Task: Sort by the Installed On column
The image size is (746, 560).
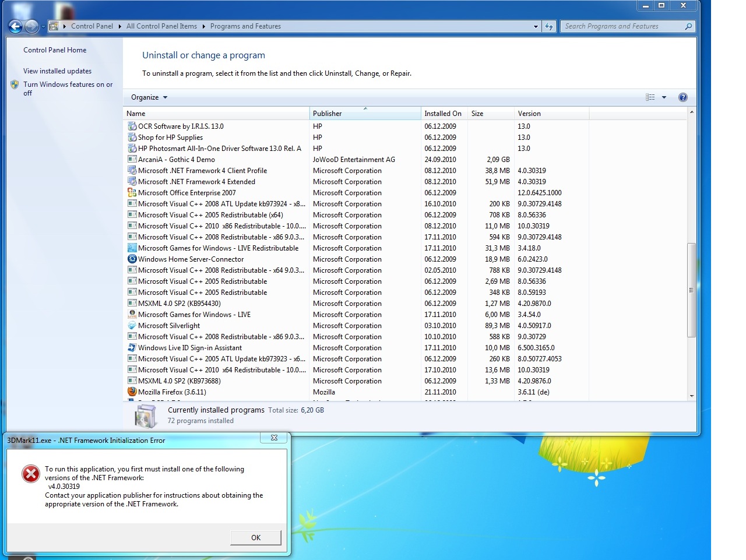Action: click(x=444, y=114)
